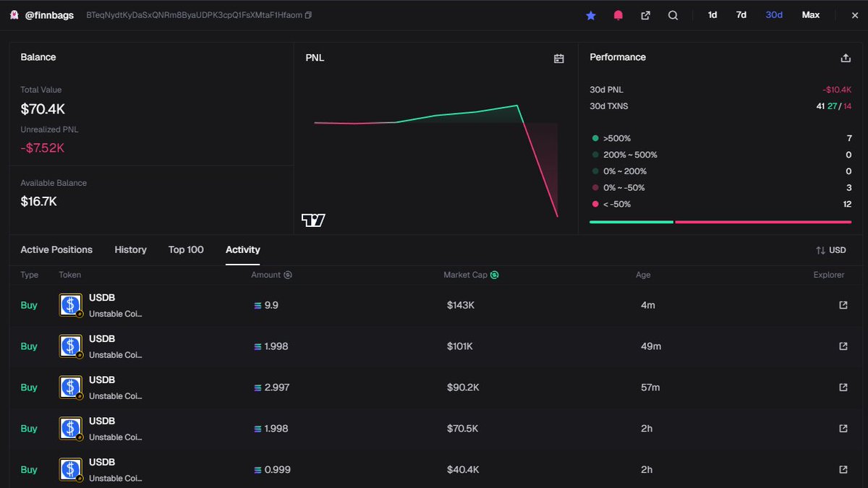Click the green win-rate bar segment
Image resolution: width=868 pixels, height=488 pixels.
[x=631, y=222]
